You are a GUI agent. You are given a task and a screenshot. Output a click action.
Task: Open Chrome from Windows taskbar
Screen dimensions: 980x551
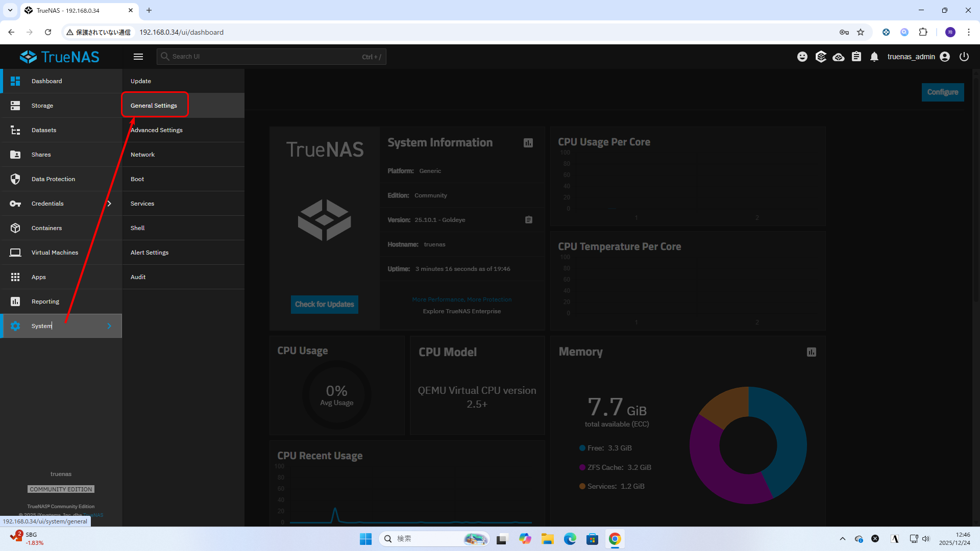(615, 539)
